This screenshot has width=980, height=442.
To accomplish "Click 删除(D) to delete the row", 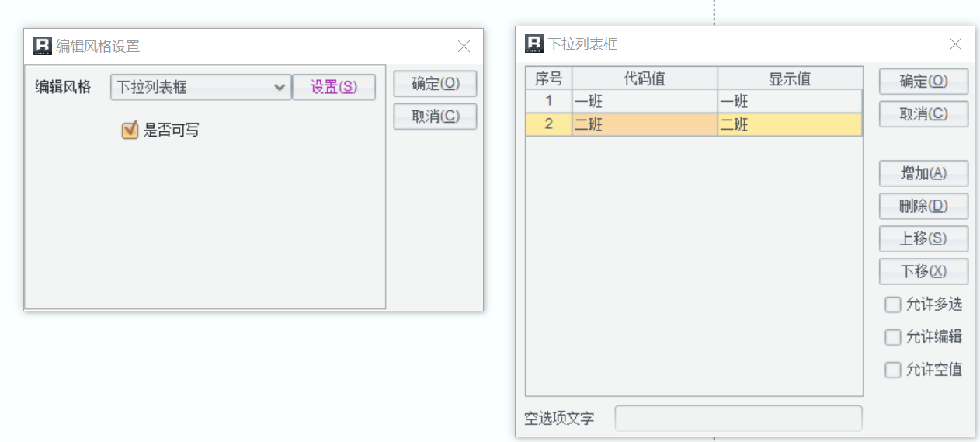I will point(923,207).
